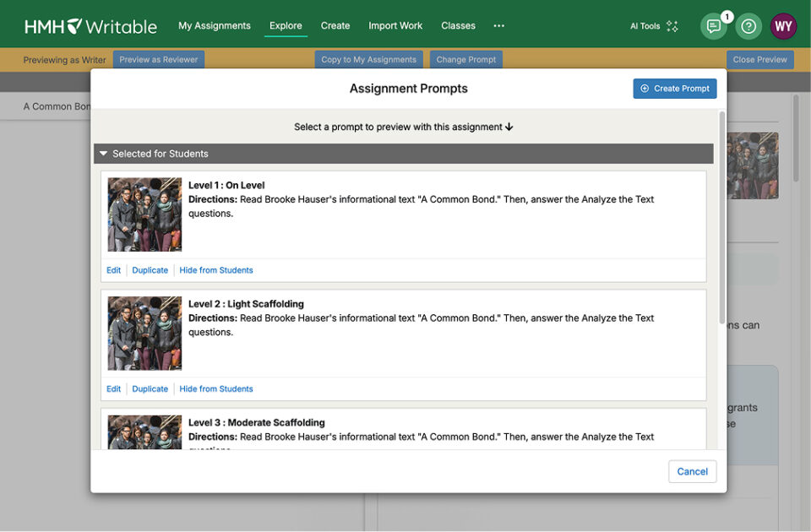Click the Assignment Prompts dialog heading
This screenshot has width=811, height=532.
pos(409,89)
